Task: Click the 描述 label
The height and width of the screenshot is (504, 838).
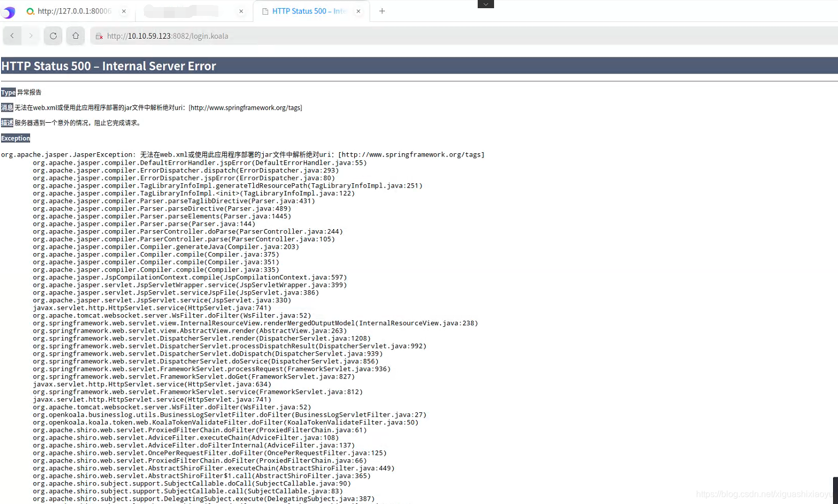Action: tap(7, 123)
